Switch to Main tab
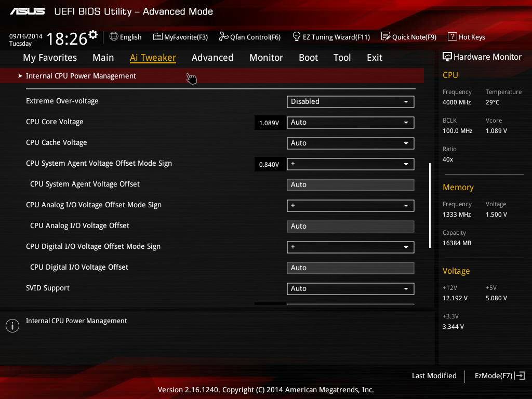532x399 pixels. (103, 58)
